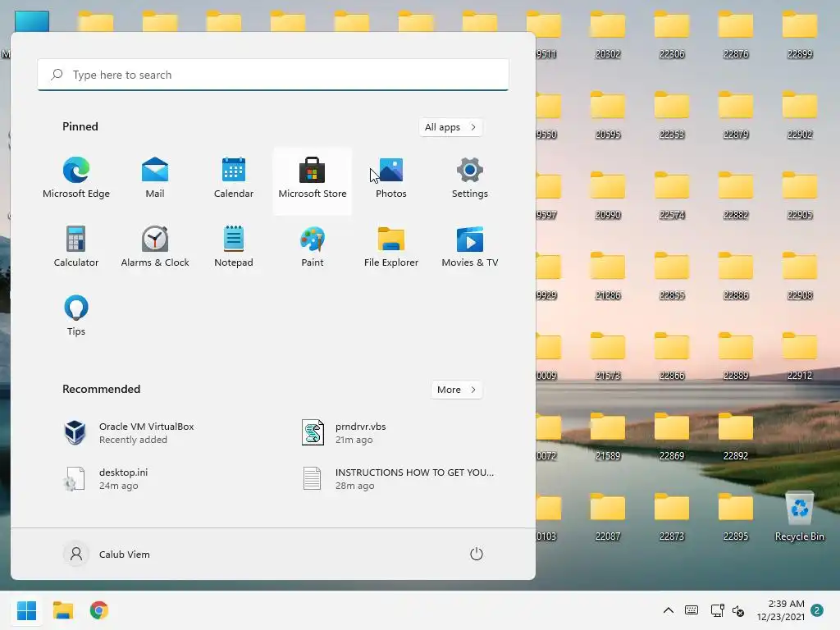Launch the Photos app

[x=391, y=180]
